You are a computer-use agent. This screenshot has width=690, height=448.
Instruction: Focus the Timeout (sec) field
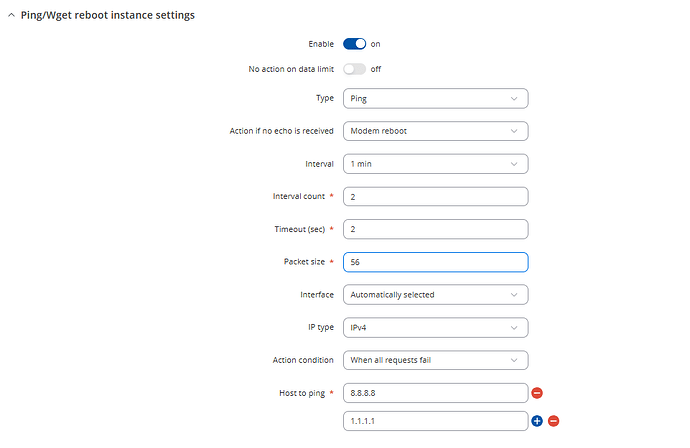tap(435, 229)
